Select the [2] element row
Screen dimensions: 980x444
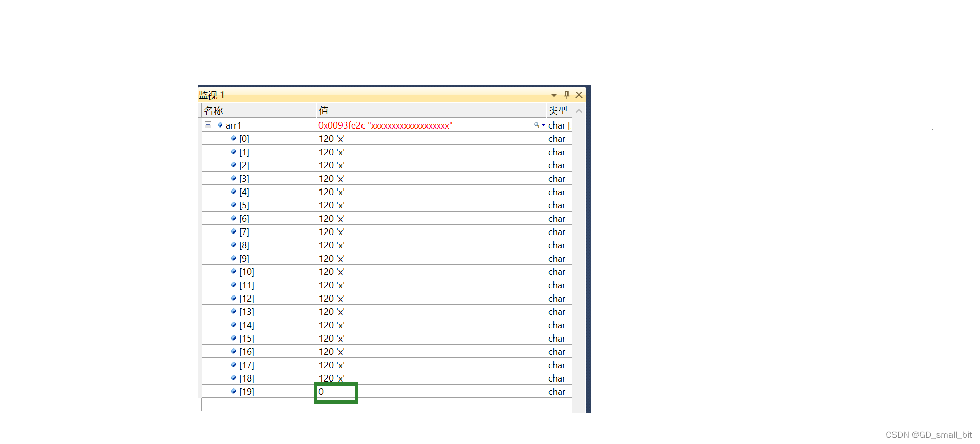pyautogui.click(x=387, y=165)
